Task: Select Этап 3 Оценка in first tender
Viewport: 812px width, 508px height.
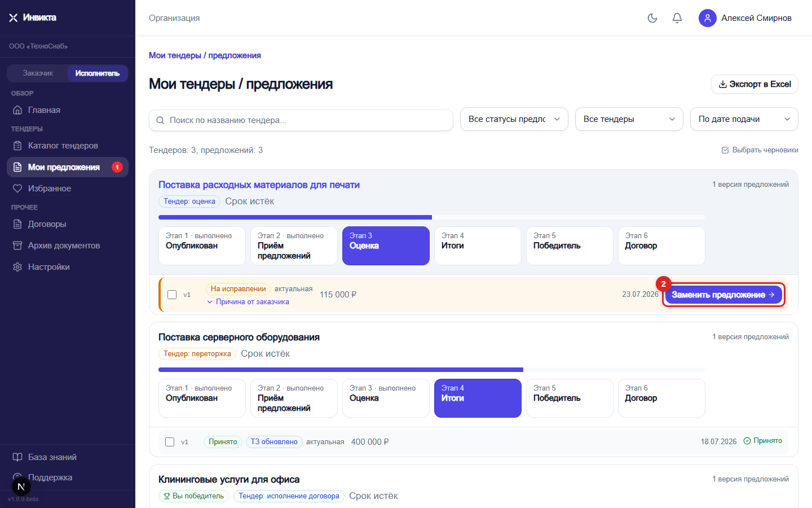Action: [x=386, y=246]
